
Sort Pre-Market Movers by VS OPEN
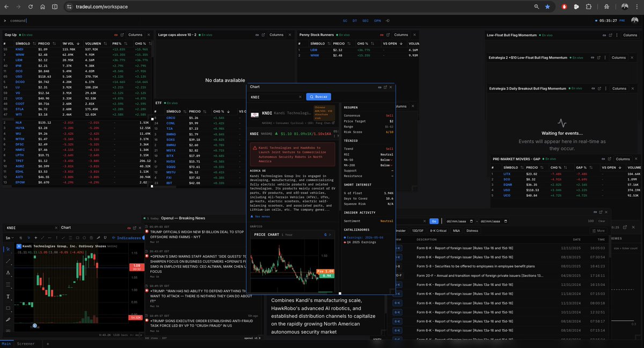[x=610, y=167]
